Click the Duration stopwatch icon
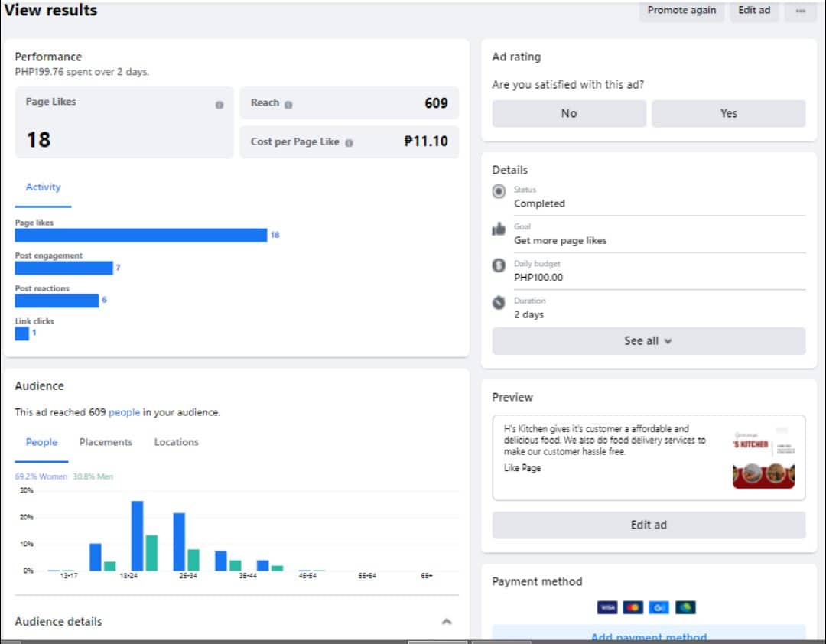Screen dimensions: 826x644 click(x=499, y=302)
